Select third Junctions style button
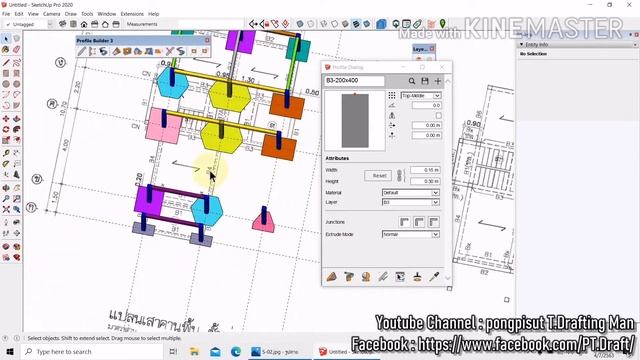640x360 pixels. 433,222
